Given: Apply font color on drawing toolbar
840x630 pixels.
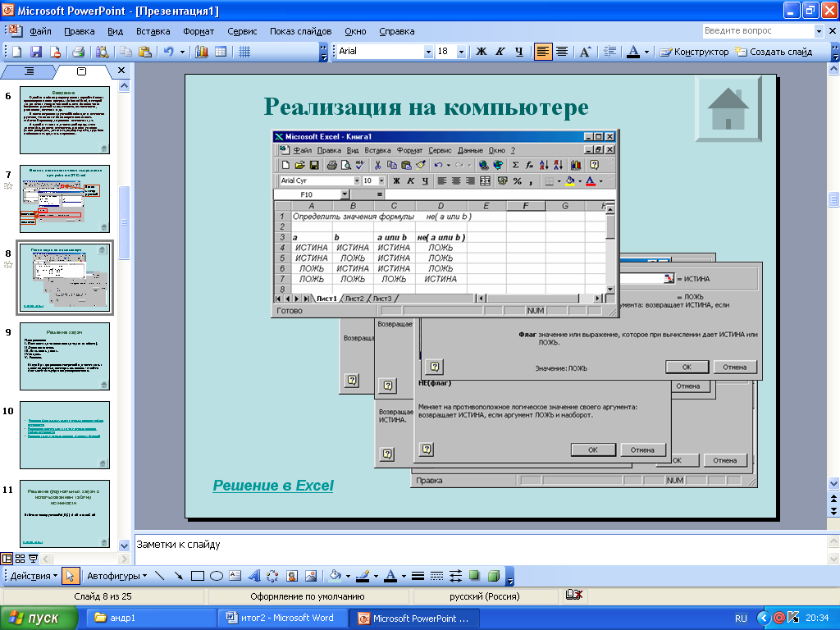Looking at the screenshot, I should click(391, 576).
